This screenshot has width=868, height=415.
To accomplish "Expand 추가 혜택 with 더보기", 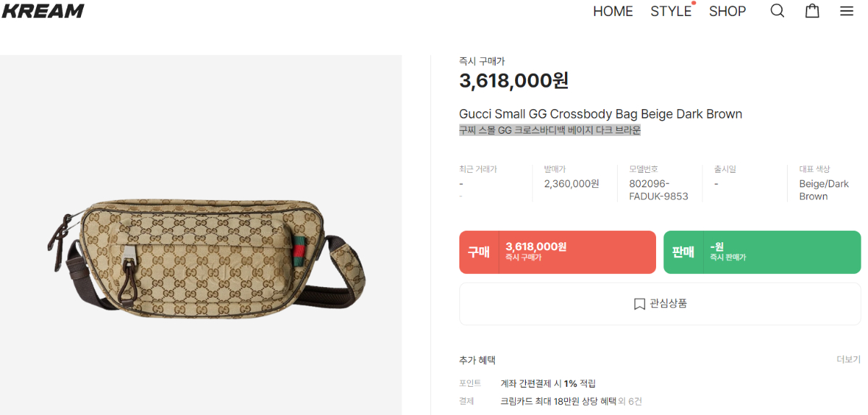I will [x=848, y=359].
